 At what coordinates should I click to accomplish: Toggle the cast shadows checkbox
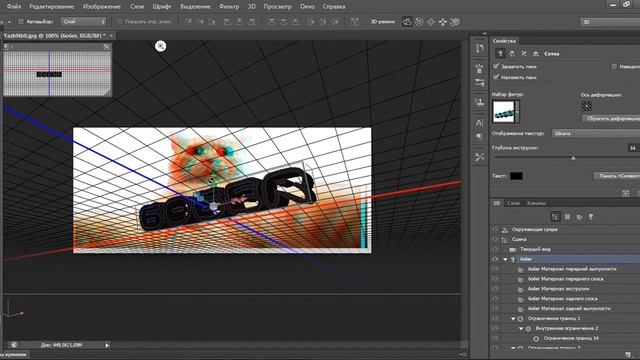496,77
